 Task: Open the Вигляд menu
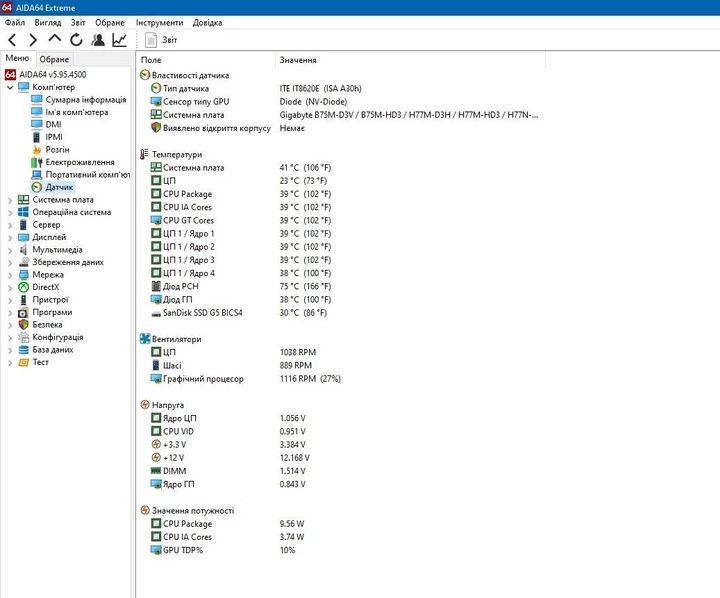47,22
